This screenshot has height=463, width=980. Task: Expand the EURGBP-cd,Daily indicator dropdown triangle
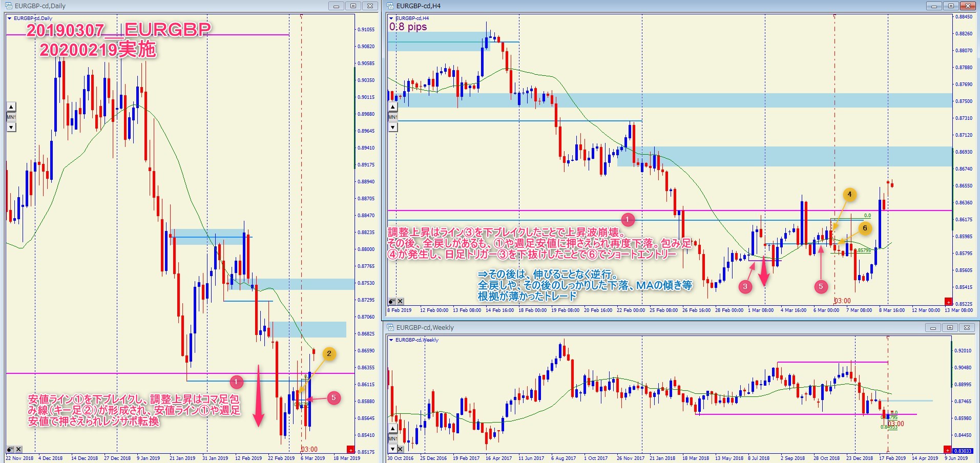click(10, 18)
